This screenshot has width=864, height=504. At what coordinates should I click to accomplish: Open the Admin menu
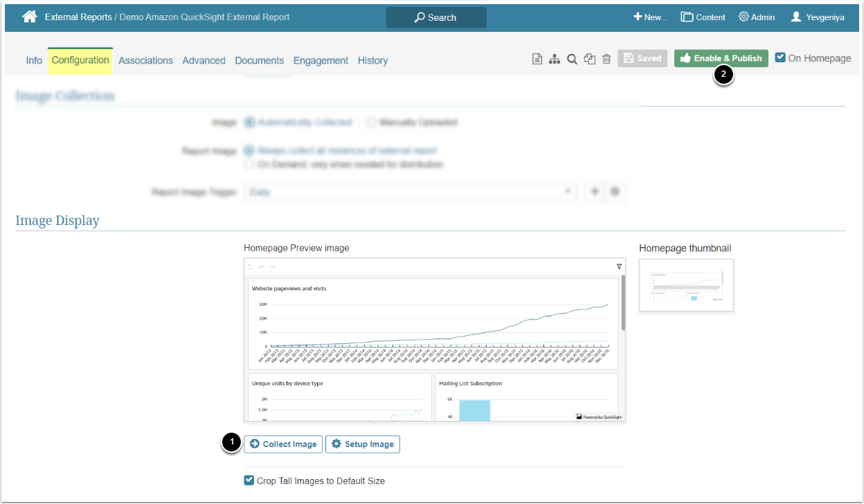click(x=757, y=17)
